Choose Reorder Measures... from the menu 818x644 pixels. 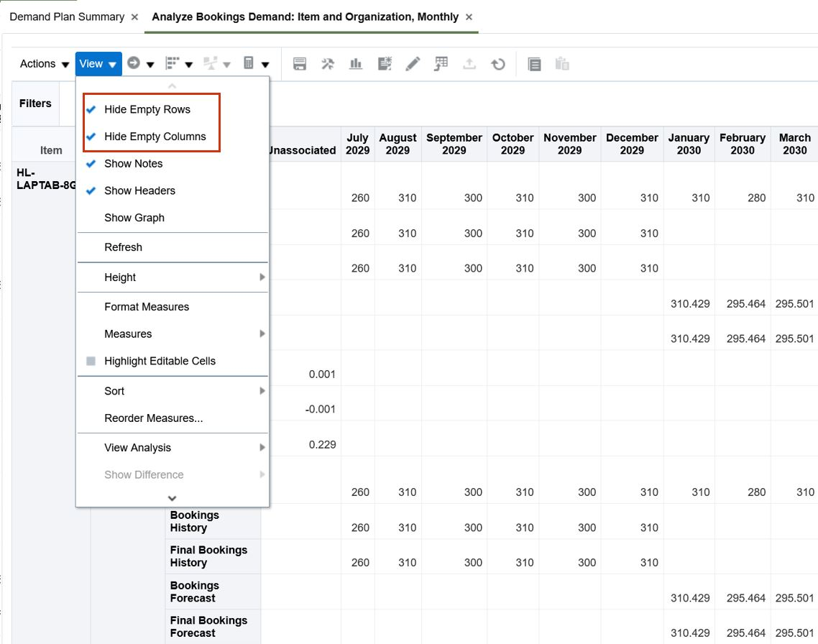[153, 418]
